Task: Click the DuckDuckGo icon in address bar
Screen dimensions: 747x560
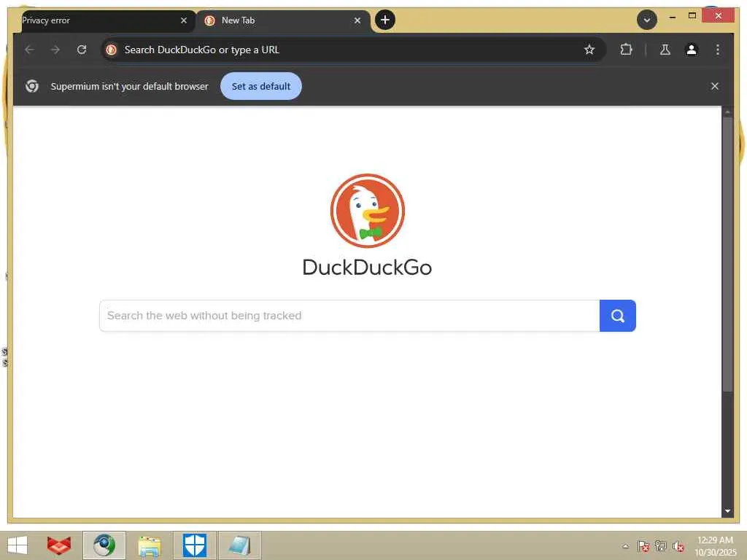Action: coord(112,50)
